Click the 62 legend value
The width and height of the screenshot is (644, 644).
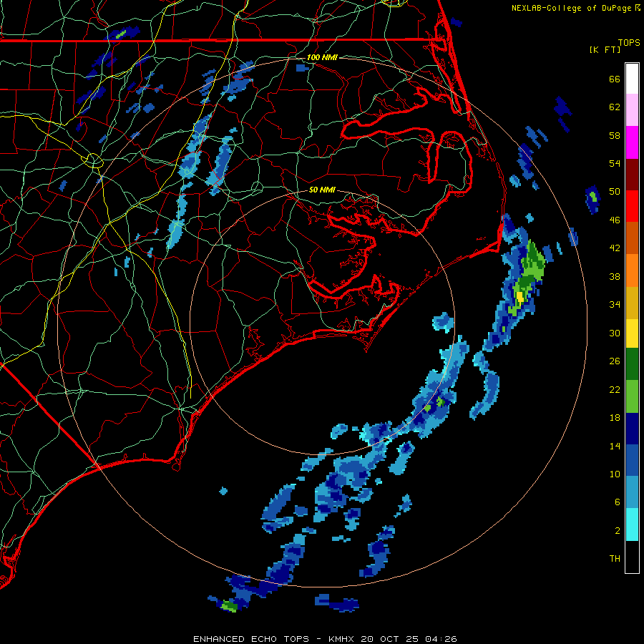(x=615, y=107)
